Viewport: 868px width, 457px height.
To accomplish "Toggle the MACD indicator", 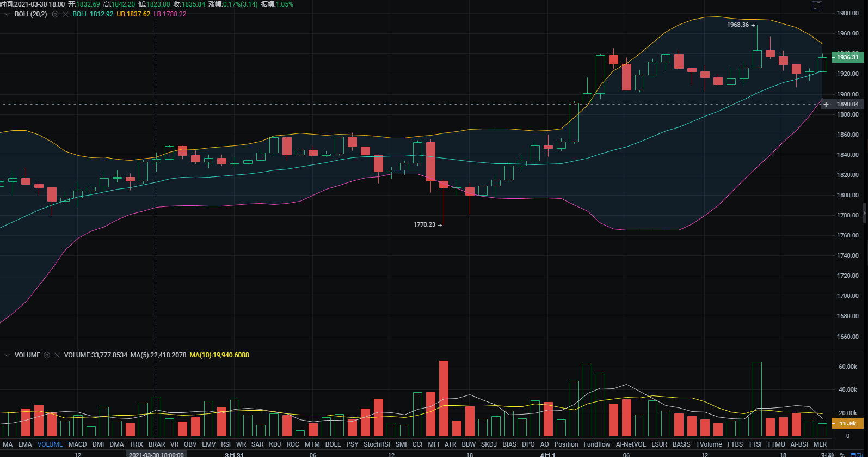I will (x=77, y=444).
